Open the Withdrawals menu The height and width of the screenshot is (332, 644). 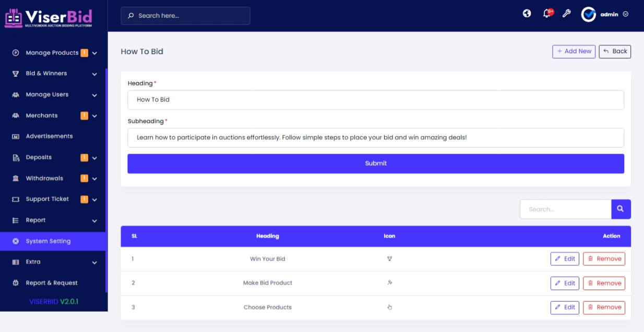coord(53,178)
